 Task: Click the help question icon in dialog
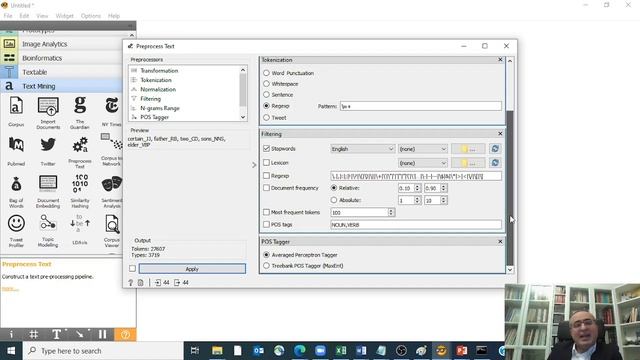click(131, 282)
